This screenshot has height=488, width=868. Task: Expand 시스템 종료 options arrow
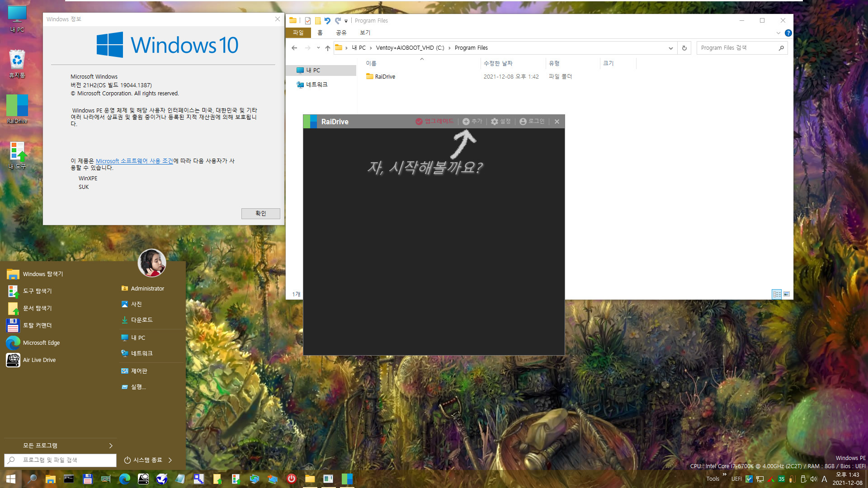[x=170, y=460]
